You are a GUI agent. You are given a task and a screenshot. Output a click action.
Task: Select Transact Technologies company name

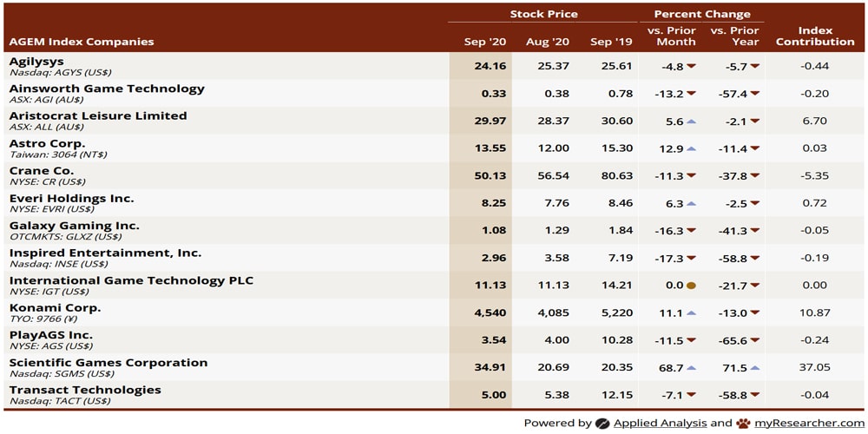[85, 390]
